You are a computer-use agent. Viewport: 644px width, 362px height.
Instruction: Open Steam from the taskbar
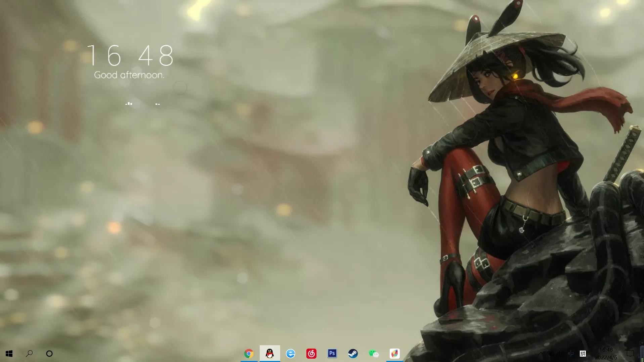(353, 354)
